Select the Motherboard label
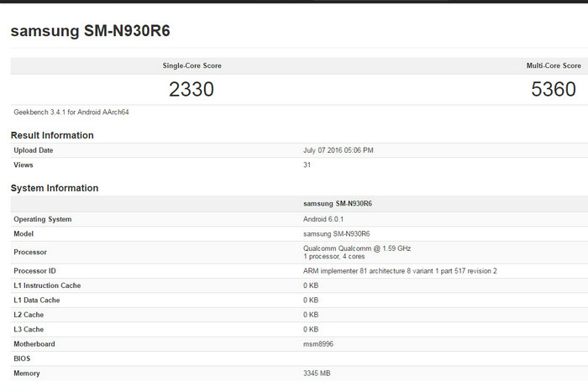This screenshot has height=392, width=588. coord(34,344)
